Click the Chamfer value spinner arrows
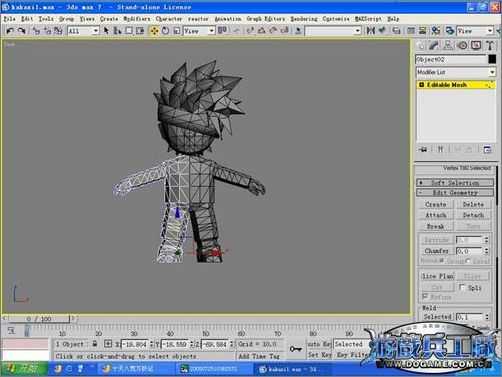This screenshot has height=377, width=502. tap(486, 251)
